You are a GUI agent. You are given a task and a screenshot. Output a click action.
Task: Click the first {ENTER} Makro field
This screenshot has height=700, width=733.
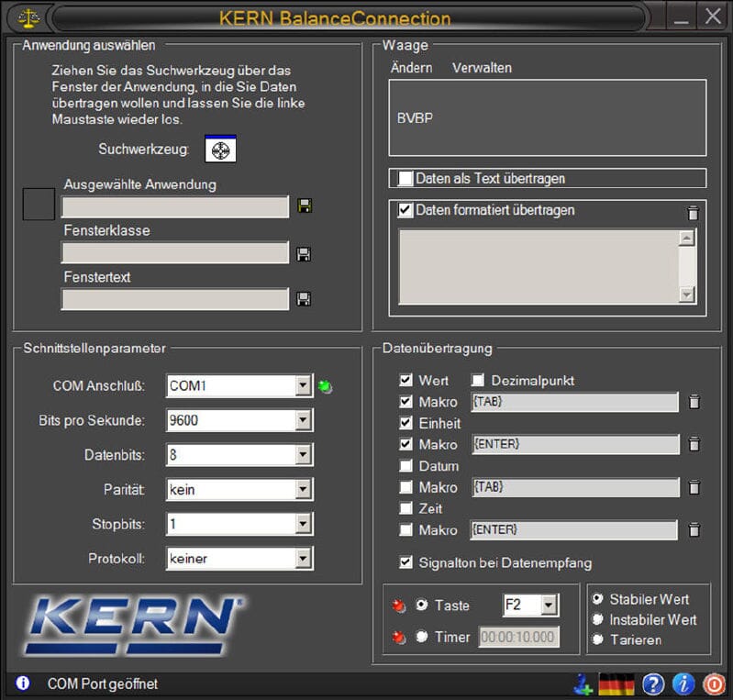[575, 444]
